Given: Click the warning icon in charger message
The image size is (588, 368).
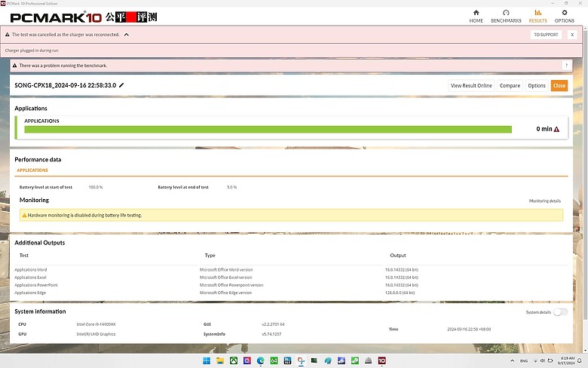Looking at the screenshot, I should pos(7,35).
